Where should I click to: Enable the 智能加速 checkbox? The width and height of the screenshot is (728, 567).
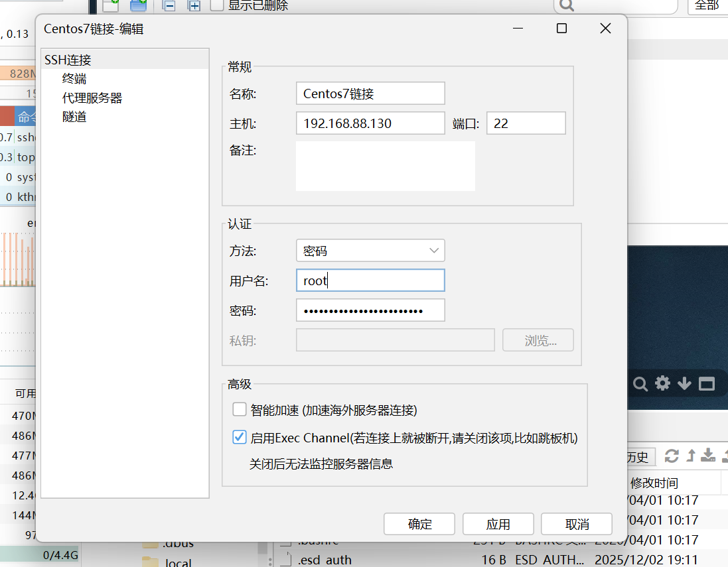click(x=240, y=409)
